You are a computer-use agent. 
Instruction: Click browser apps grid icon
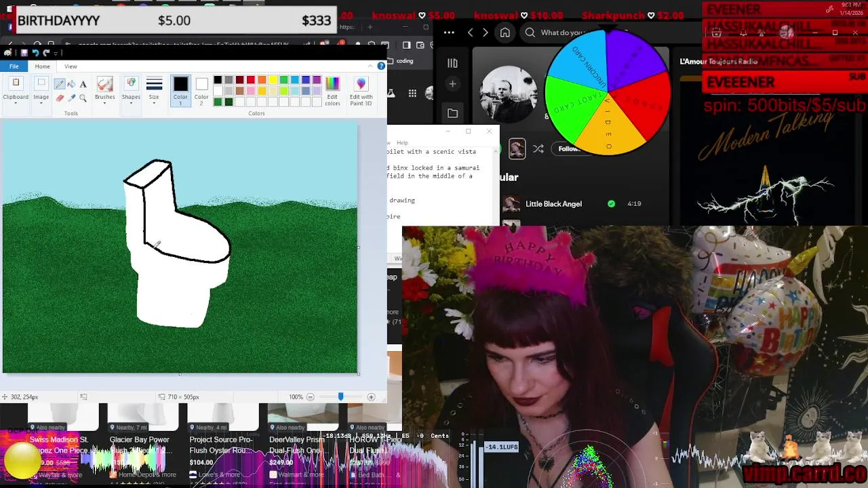point(412,94)
